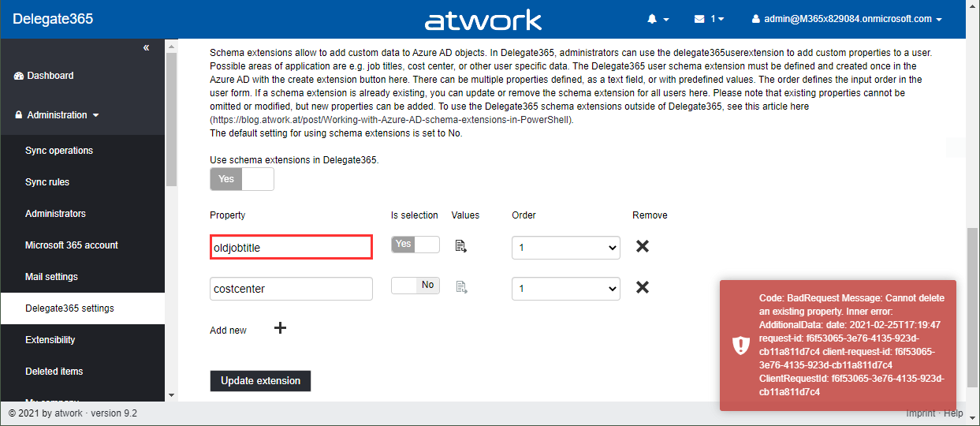Add a new property with plus icon
This screenshot has width=980, height=426.
(280, 328)
